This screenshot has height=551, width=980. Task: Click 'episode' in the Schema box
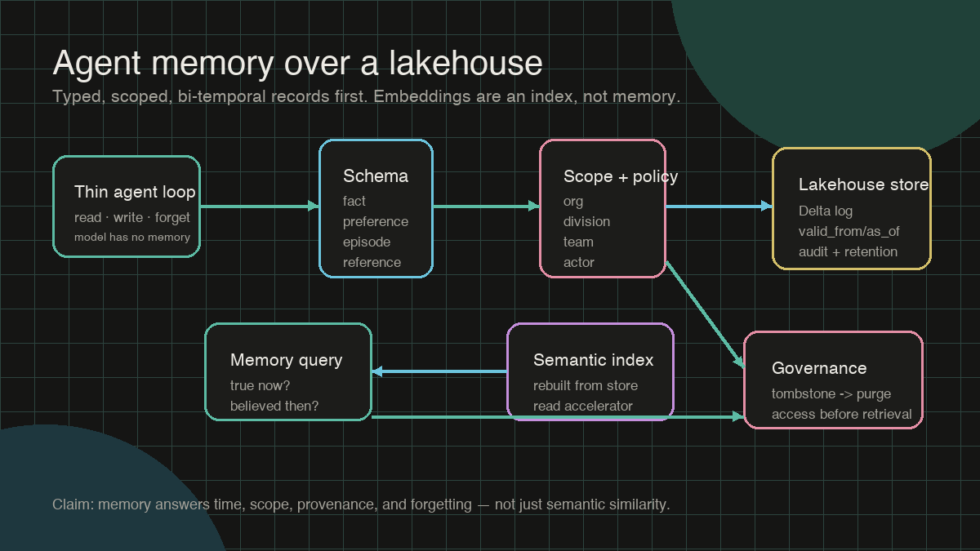pyautogui.click(x=367, y=242)
